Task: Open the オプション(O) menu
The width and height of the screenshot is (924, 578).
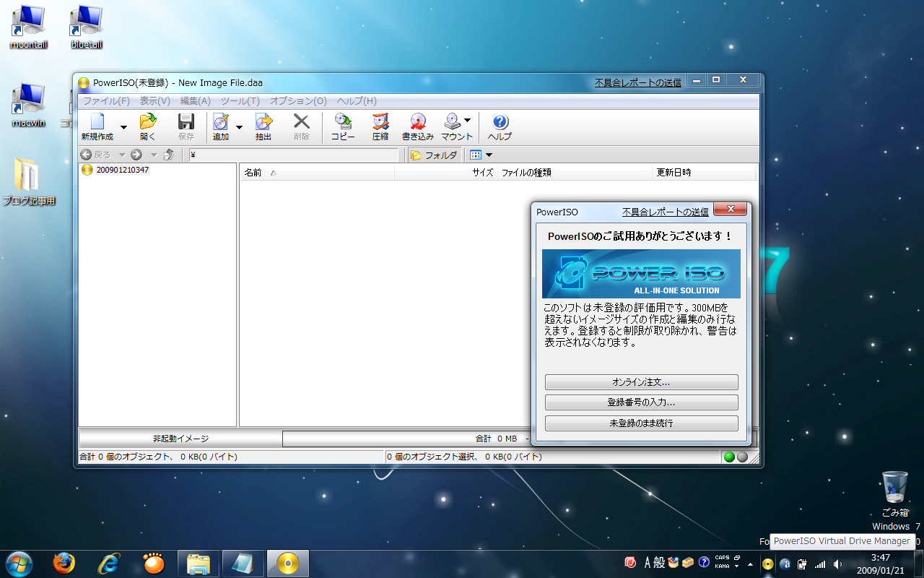Action: coord(298,101)
